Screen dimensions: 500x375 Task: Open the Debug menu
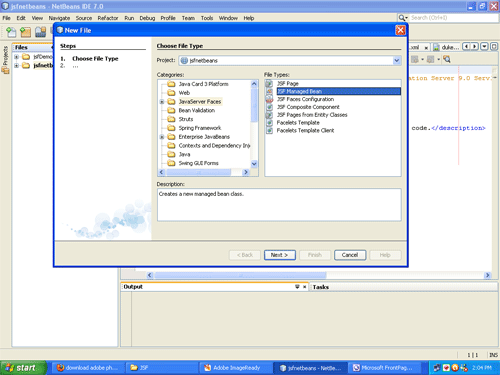147,18
